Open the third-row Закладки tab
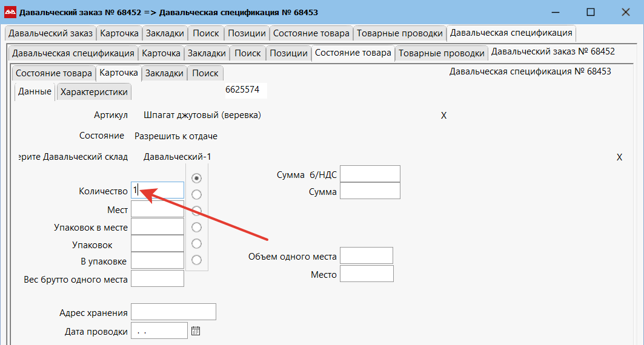644x345 pixels. [x=164, y=73]
